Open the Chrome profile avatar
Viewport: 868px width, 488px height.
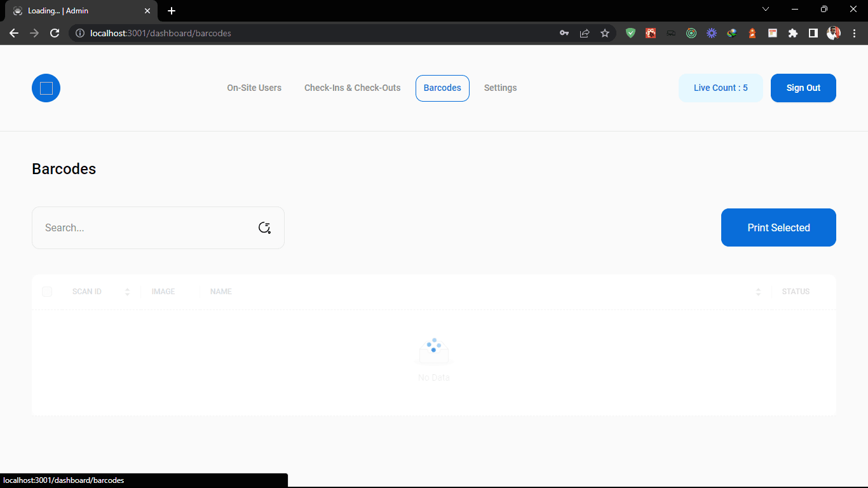tap(834, 33)
